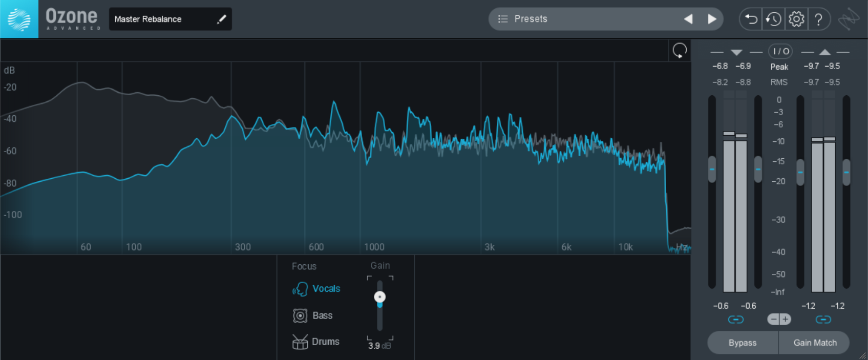Screen dimensions: 868x360
Task: Choose Vocals as focus source
Action: point(326,289)
